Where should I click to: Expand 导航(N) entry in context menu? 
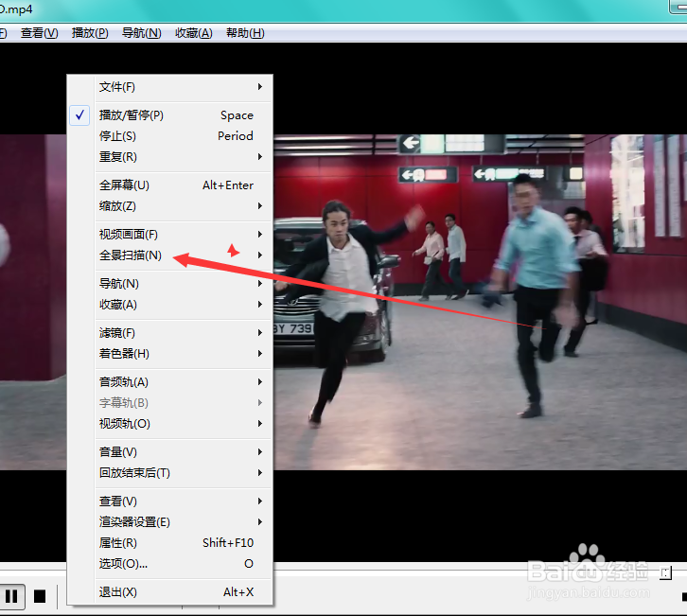[x=170, y=284]
